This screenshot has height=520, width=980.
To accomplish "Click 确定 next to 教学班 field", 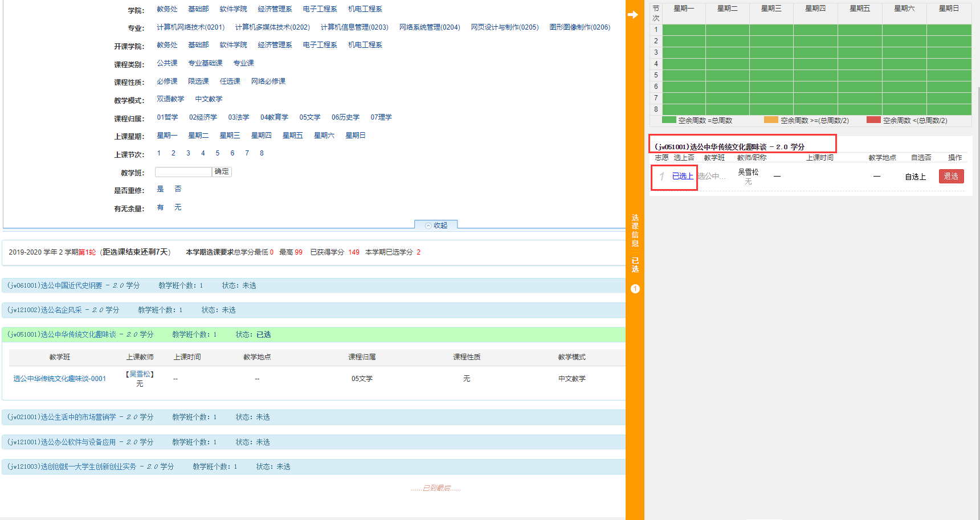I will click(x=222, y=171).
